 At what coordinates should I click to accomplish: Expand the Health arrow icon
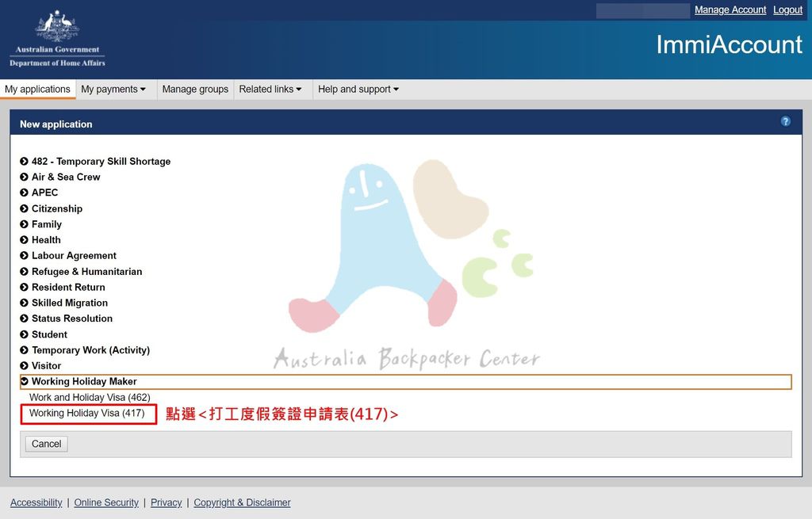(x=24, y=239)
